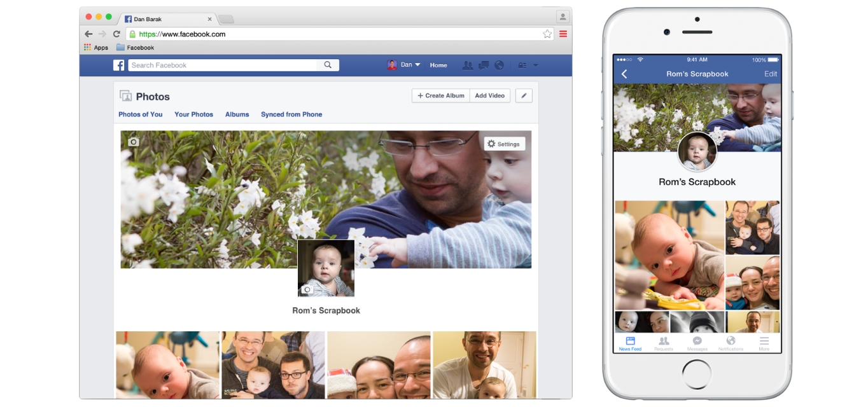Open Requests tab on the mobile app

pyautogui.click(x=664, y=342)
